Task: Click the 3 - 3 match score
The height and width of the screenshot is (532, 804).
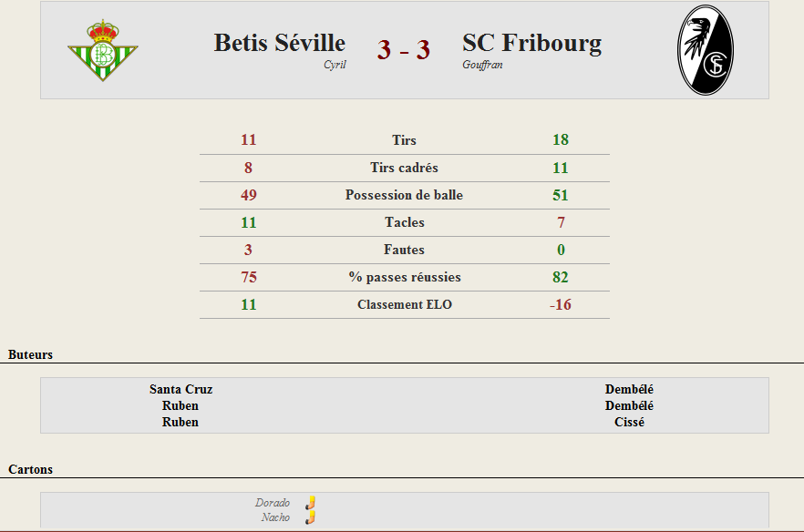Action: tap(404, 50)
